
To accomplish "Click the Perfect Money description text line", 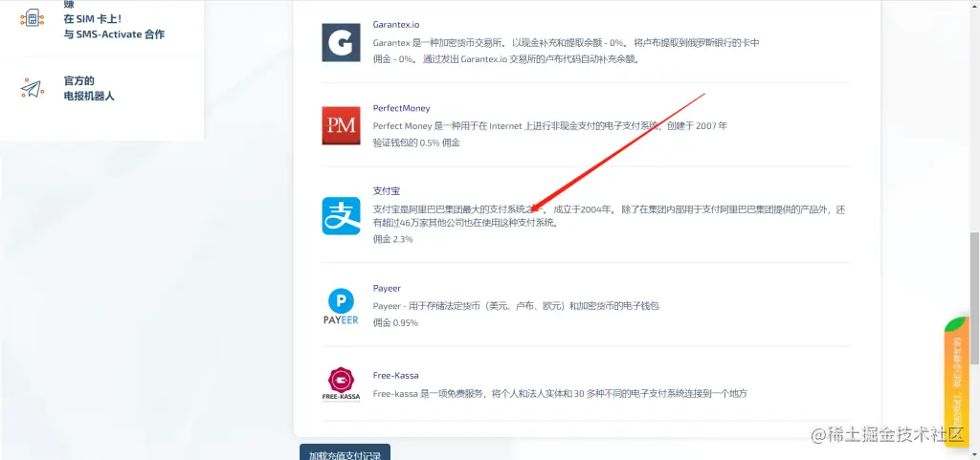I will (550, 125).
